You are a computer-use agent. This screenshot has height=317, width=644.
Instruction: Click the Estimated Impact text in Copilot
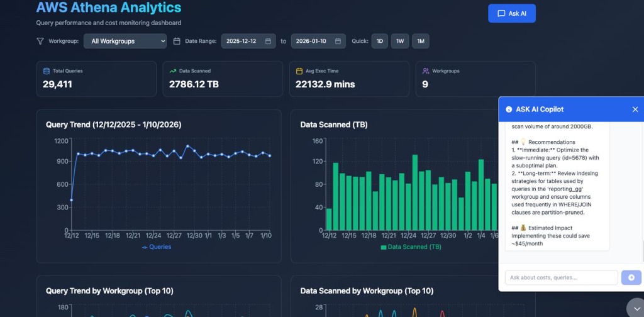pos(550,228)
